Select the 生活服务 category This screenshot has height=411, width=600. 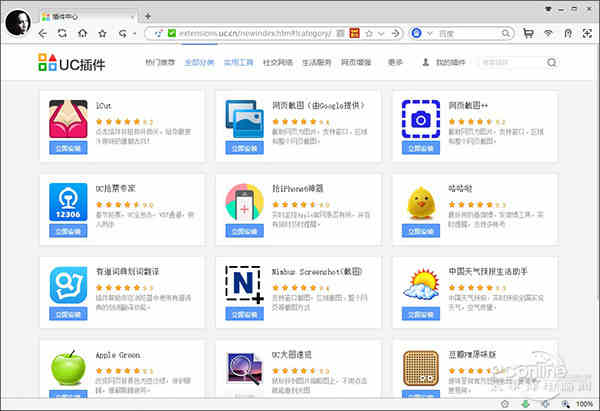pyautogui.click(x=317, y=62)
